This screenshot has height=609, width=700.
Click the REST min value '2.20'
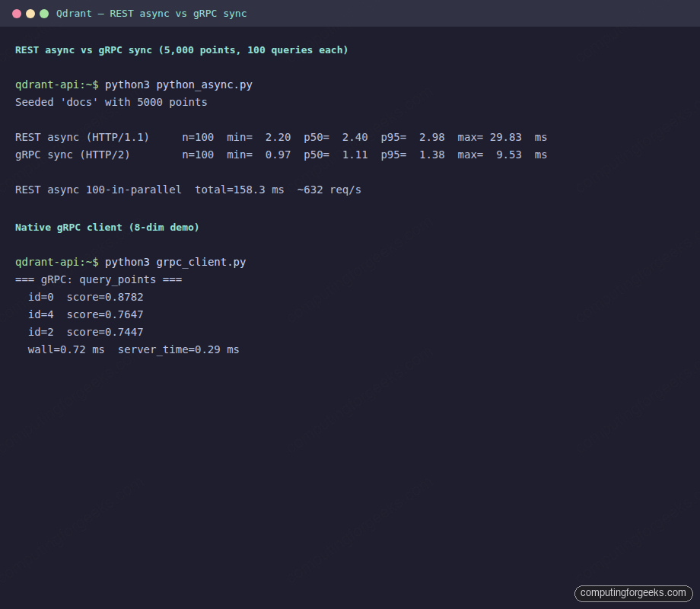[278, 137]
